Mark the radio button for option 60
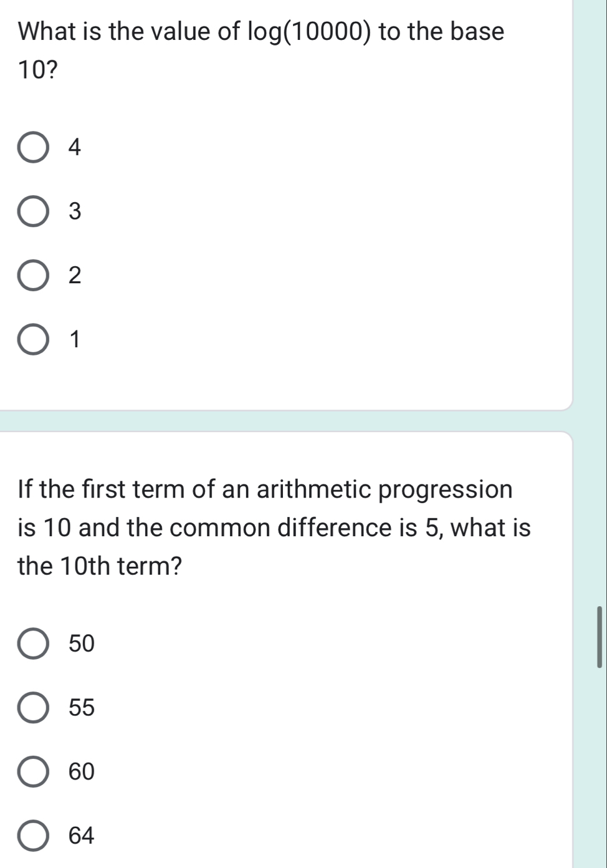This screenshot has height=868, width=607. [33, 772]
